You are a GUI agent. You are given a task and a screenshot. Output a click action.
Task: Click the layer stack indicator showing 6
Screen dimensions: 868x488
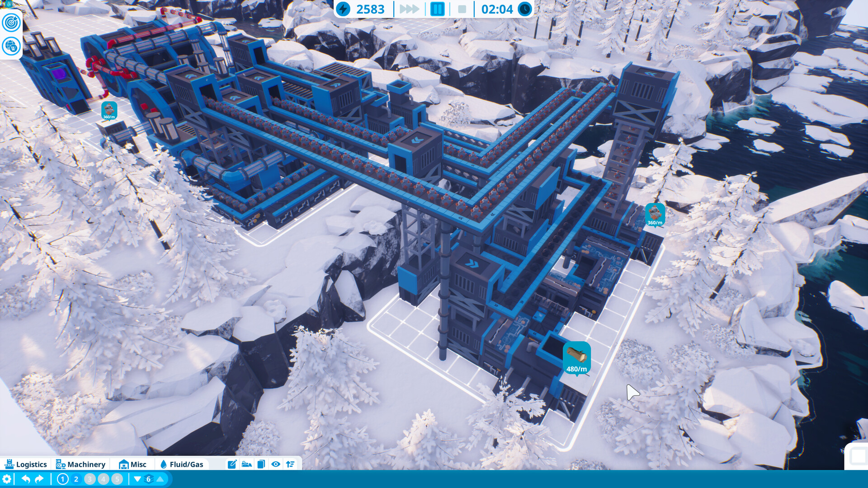tap(148, 479)
